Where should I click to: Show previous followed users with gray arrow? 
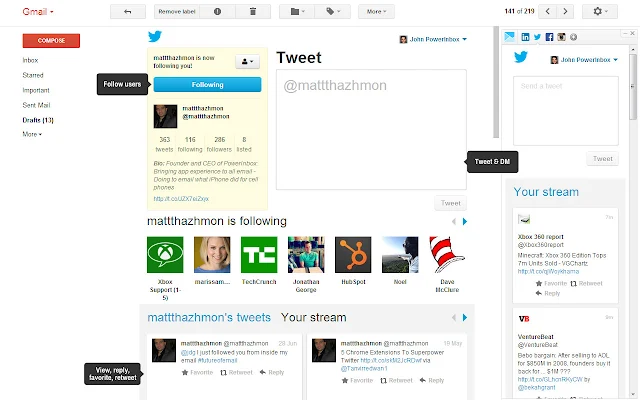(x=453, y=222)
